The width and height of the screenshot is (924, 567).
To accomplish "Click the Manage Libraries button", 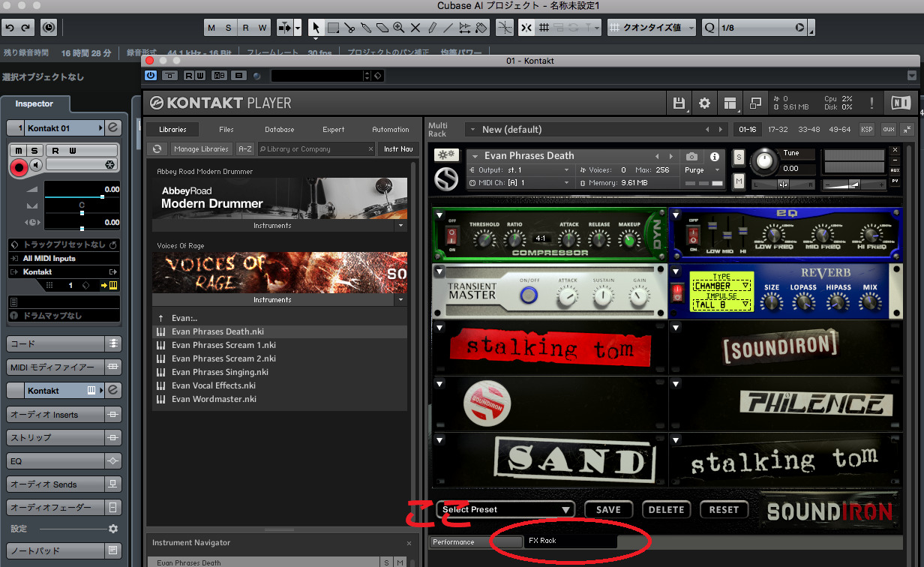I will tap(201, 149).
